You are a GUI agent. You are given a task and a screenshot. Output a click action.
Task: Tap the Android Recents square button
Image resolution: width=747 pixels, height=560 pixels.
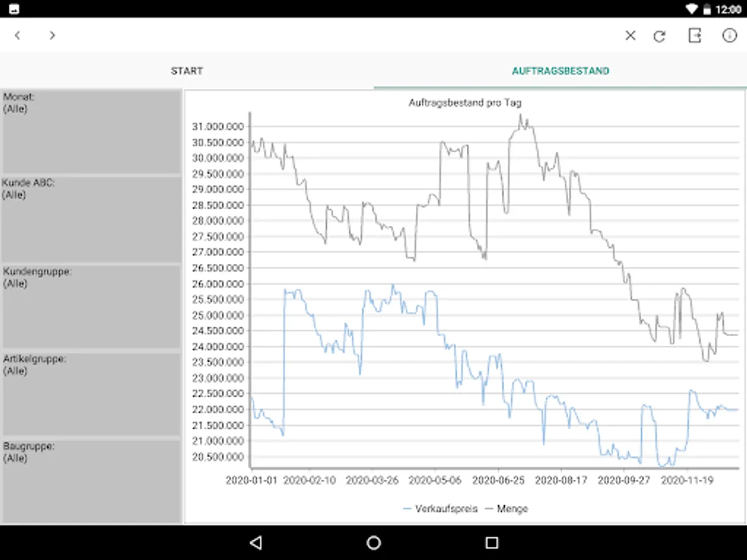click(x=491, y=543)
